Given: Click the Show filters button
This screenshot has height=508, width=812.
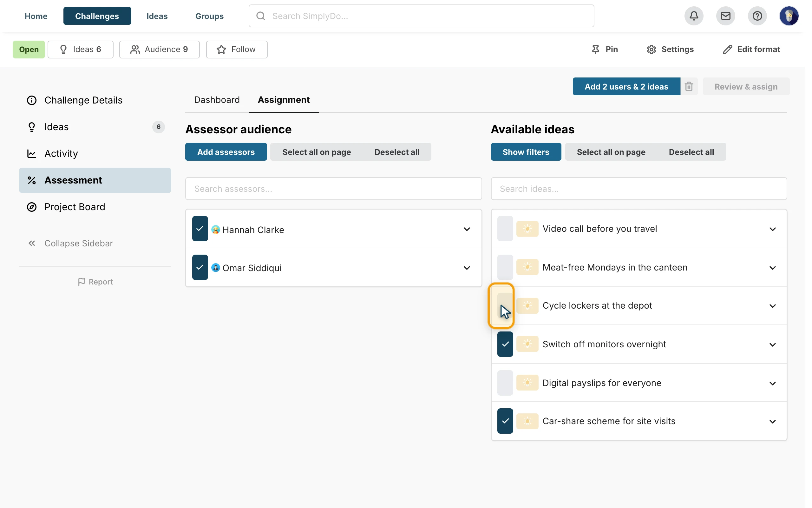Looking at the screenshot, I should (526, 152).
